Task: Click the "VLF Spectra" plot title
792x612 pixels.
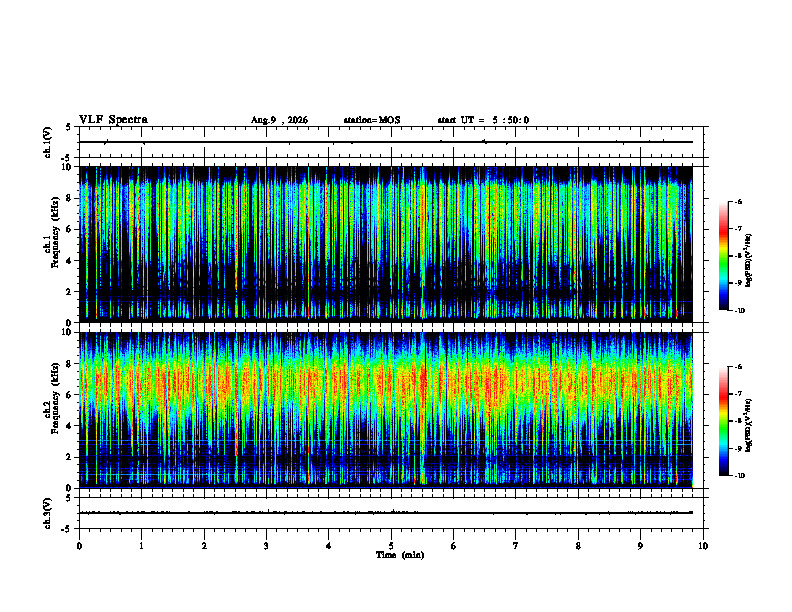Action: [113, 120]
